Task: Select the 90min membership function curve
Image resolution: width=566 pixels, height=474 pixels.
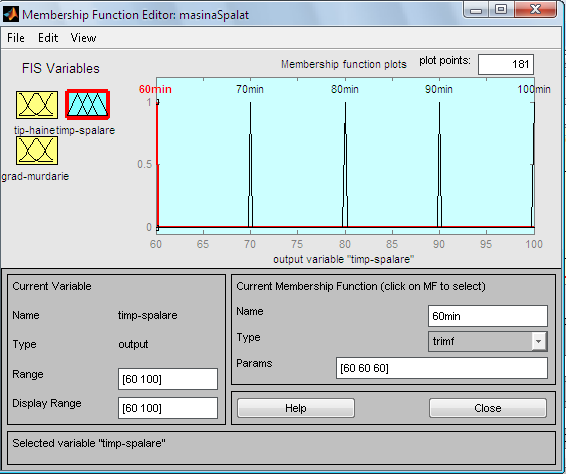Action: (439, 164)
